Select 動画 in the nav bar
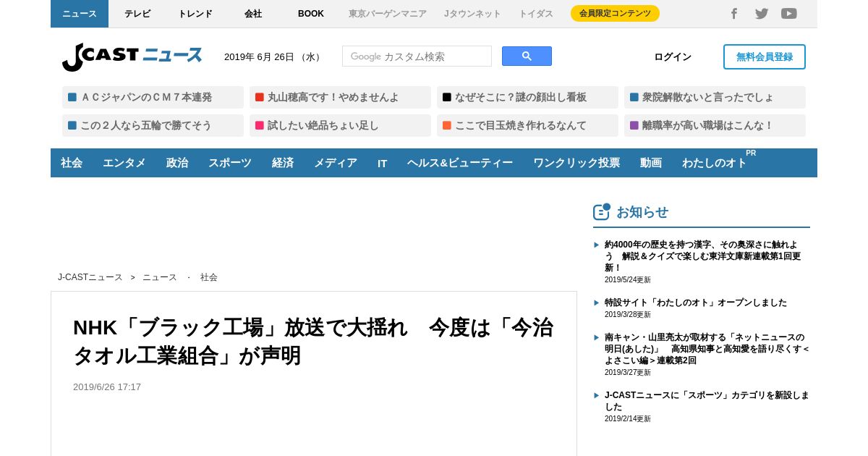The height and width of the screenshot is (456, 868). click(x=651, y=163)
